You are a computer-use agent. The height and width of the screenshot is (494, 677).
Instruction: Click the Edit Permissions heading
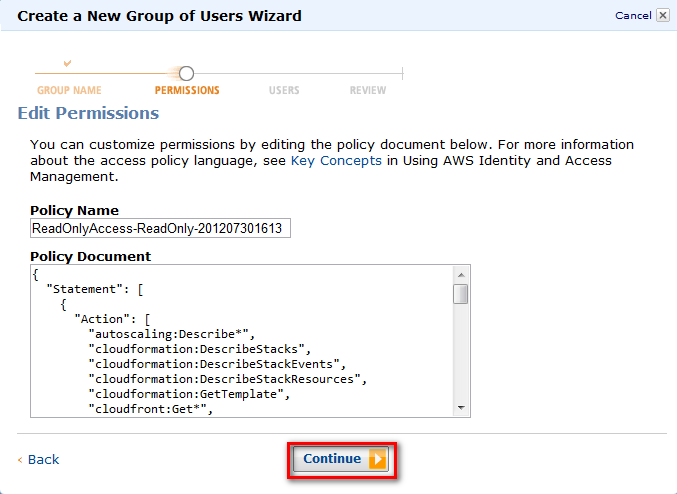pyautogui.click(x=88, y=113)
